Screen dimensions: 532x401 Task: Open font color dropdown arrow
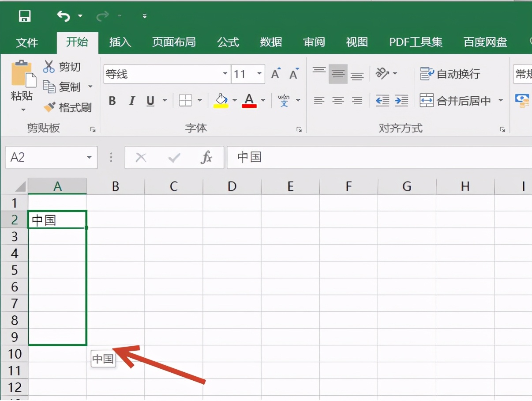coord(263,101)
